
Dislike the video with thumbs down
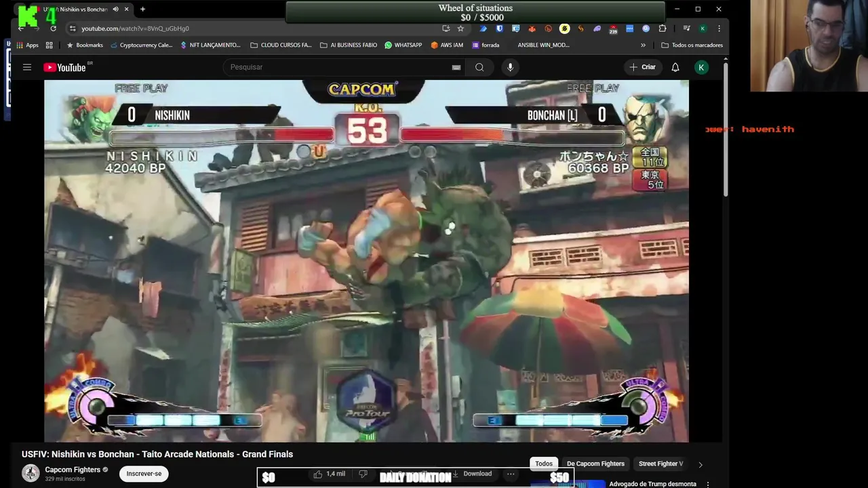(363, 474)
